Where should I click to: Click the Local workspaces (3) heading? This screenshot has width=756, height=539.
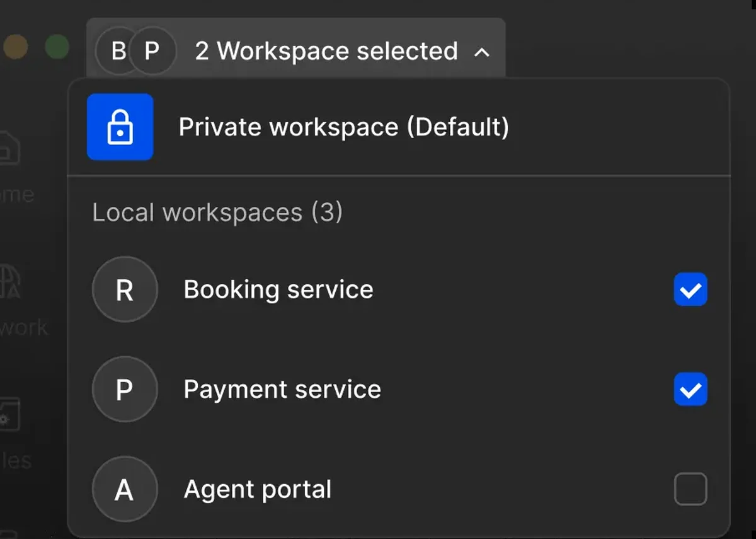pyautogui.click(x=217, y=212)
